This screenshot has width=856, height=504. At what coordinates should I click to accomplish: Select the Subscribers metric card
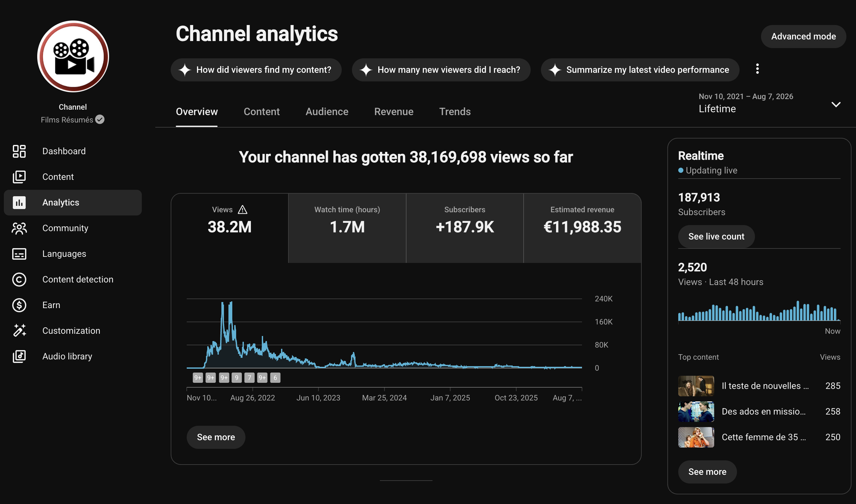[465, 228]
